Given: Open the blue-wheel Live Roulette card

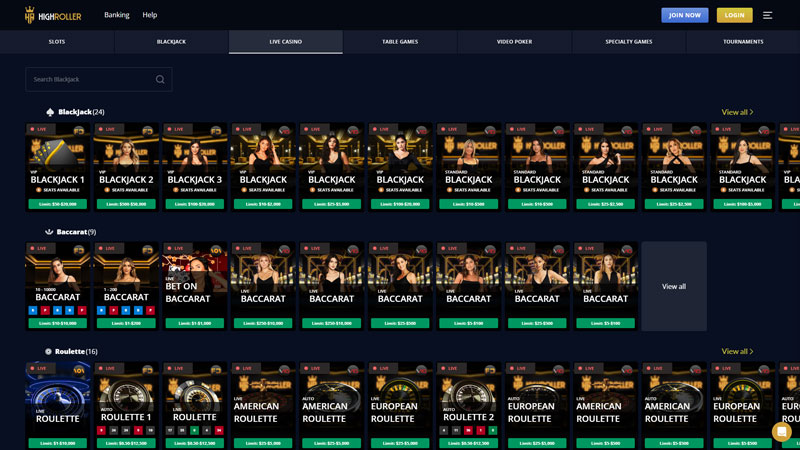Looking at the screenshot, I should (x=58, y=406).
